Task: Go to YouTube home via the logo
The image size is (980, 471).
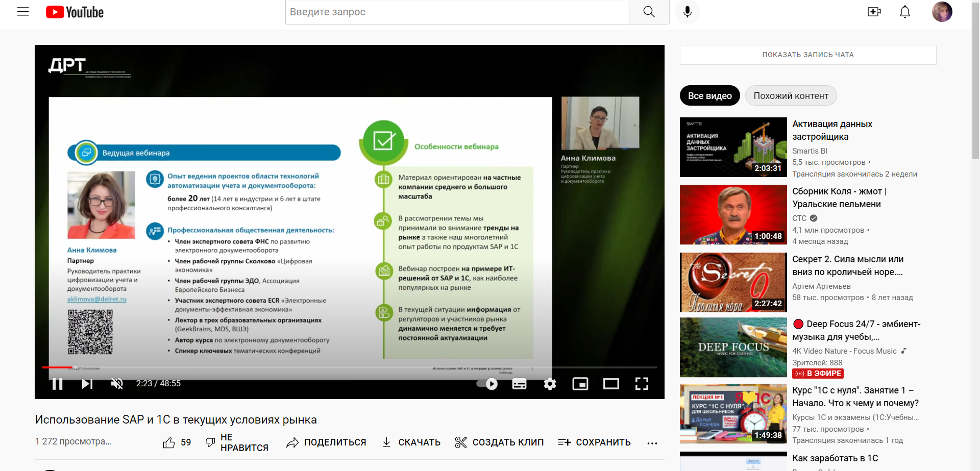Action: [x=75, y=12]
